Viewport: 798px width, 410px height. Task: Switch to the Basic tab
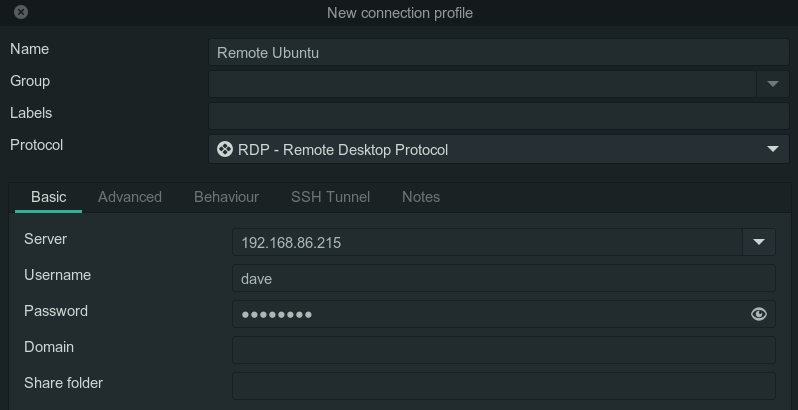[48, 197]
